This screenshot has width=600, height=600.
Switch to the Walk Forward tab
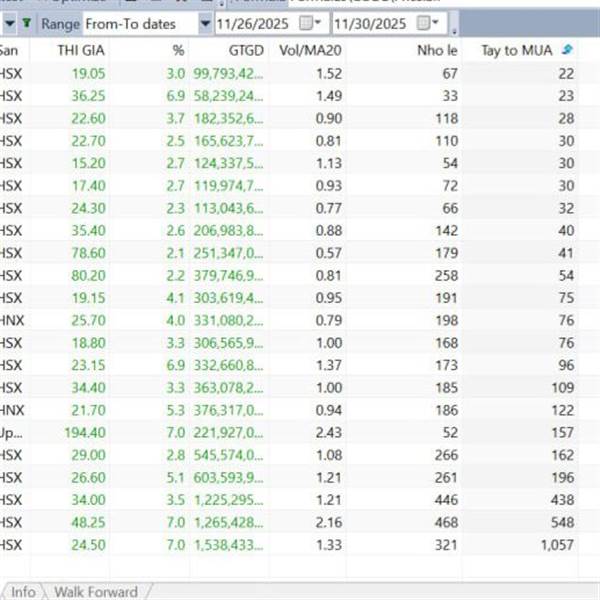96,592
